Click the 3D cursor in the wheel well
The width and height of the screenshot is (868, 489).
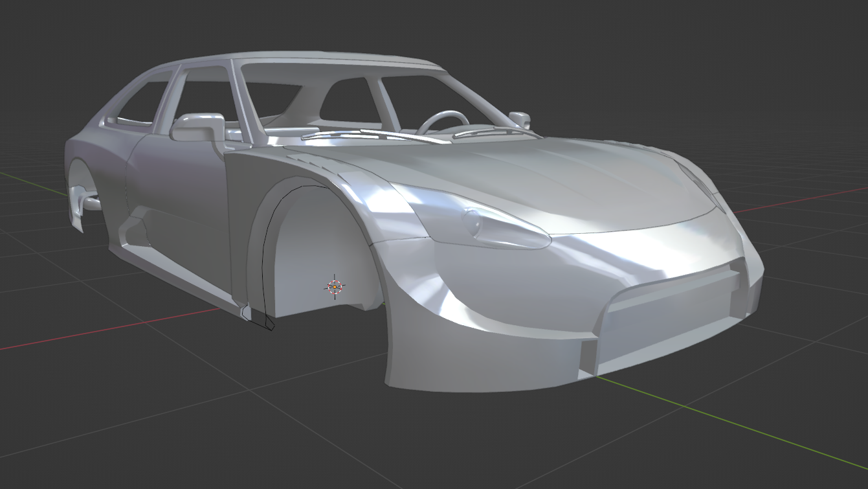tap(335, 287)
